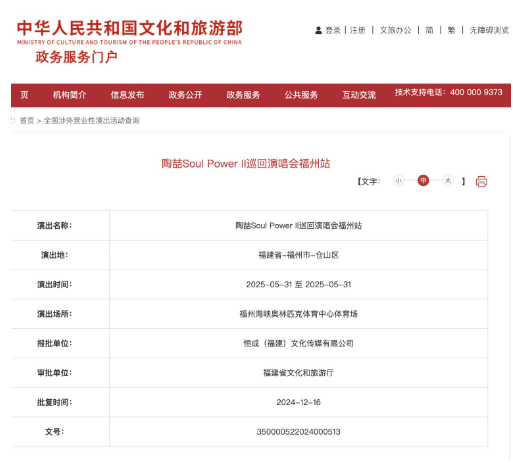Open the 公共服务 menu
Screen dimensions: 513x463
[x=301, y=95]
